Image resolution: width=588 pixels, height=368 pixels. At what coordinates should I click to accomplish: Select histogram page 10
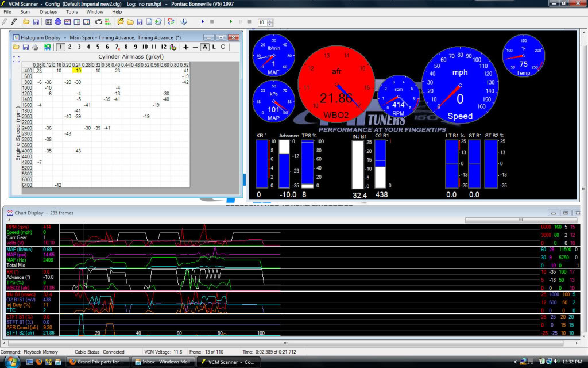pyautogui.click(x=144, y=47)
